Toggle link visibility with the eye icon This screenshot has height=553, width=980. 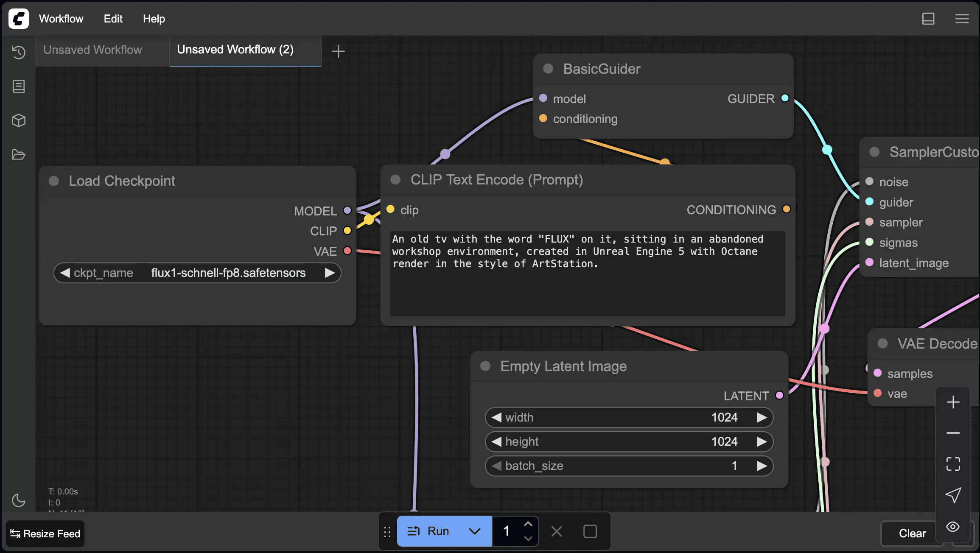(x=952, y=527)
